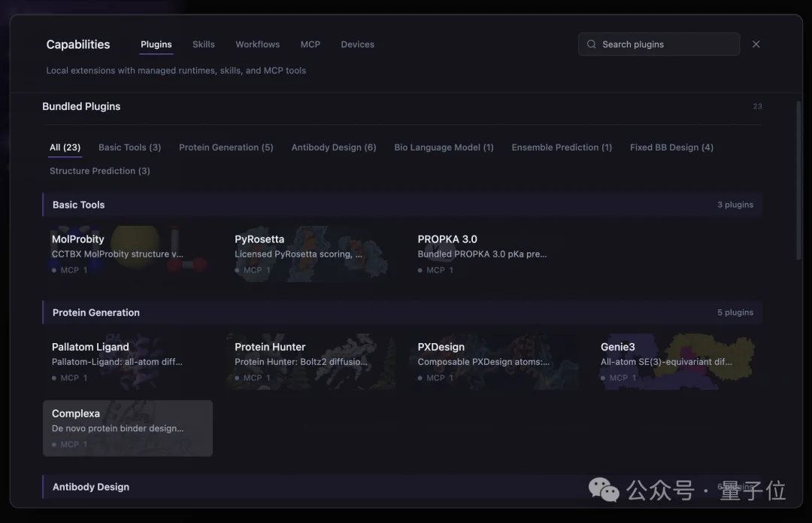
Task: Click the Antibody Design section header
Action: [x=401, y=487]
